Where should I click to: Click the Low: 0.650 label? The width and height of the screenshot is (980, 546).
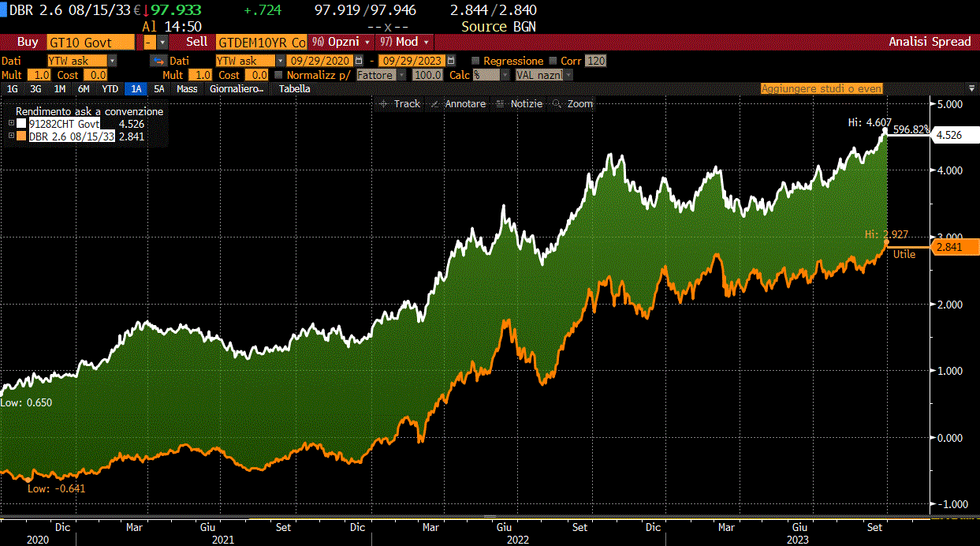pos(26,402)
